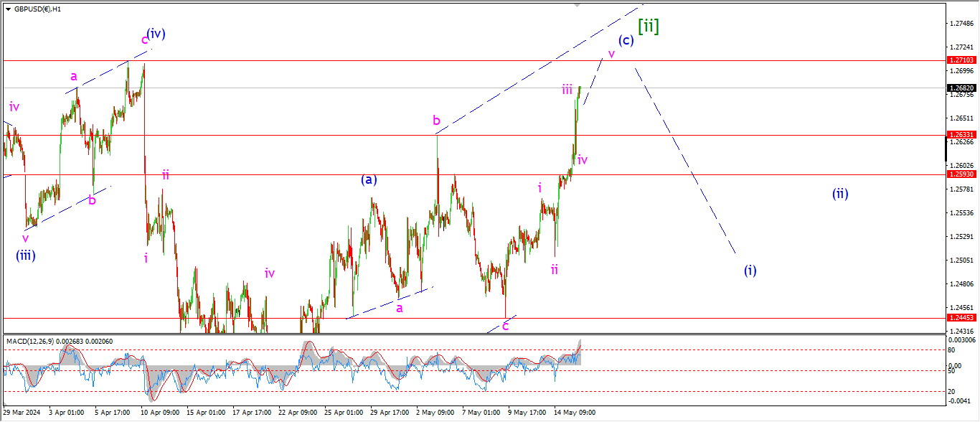Click the blue (iii) wave label
Screen dimensions: 980x422
pyautogui.click(x=26, y=255)
